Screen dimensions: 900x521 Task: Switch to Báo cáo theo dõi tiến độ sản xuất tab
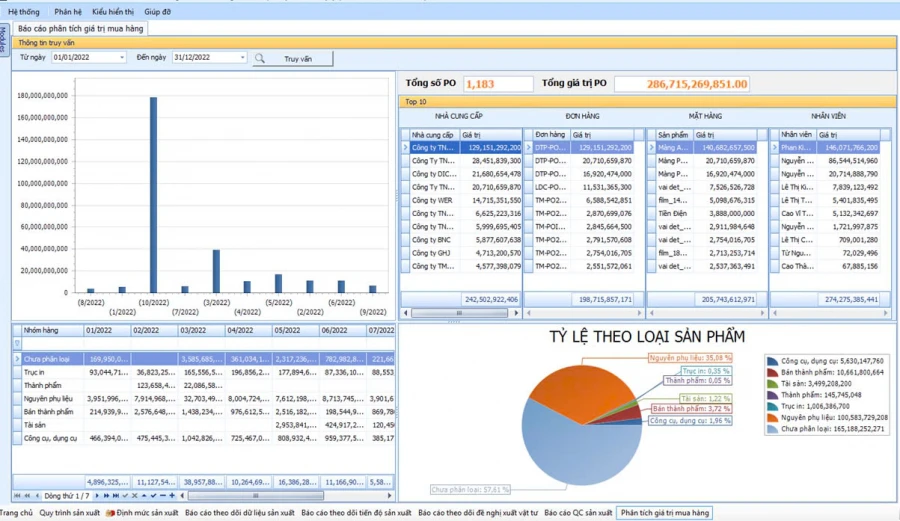click(356, 513)
